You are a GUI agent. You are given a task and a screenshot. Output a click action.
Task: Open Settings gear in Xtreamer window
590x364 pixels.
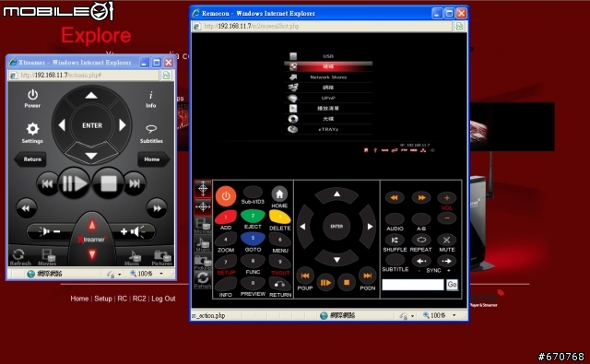(32, 129)
